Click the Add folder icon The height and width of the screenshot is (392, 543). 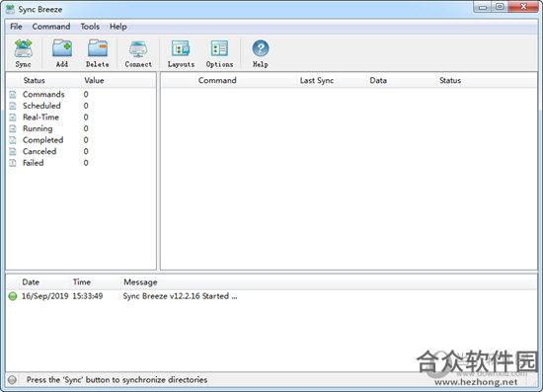click(62, 48)
